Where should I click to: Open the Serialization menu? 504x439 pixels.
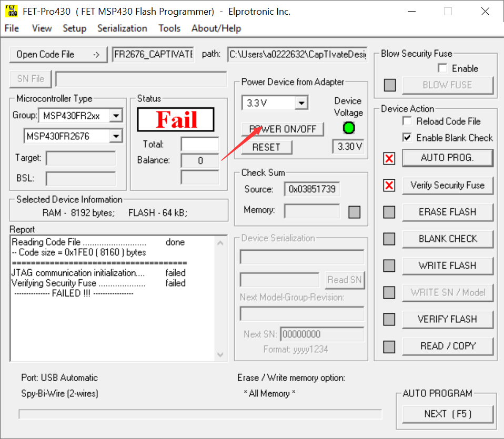tap(122, 28)
